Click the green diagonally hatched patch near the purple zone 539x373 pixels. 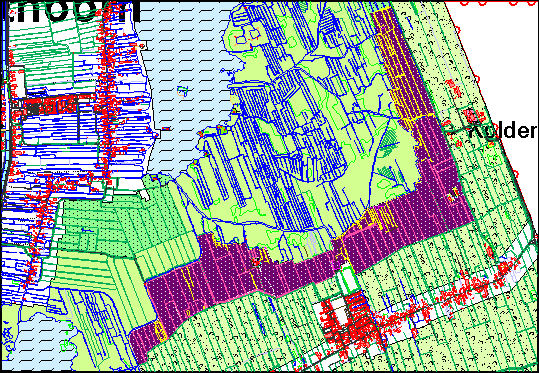tap(388, 141)
